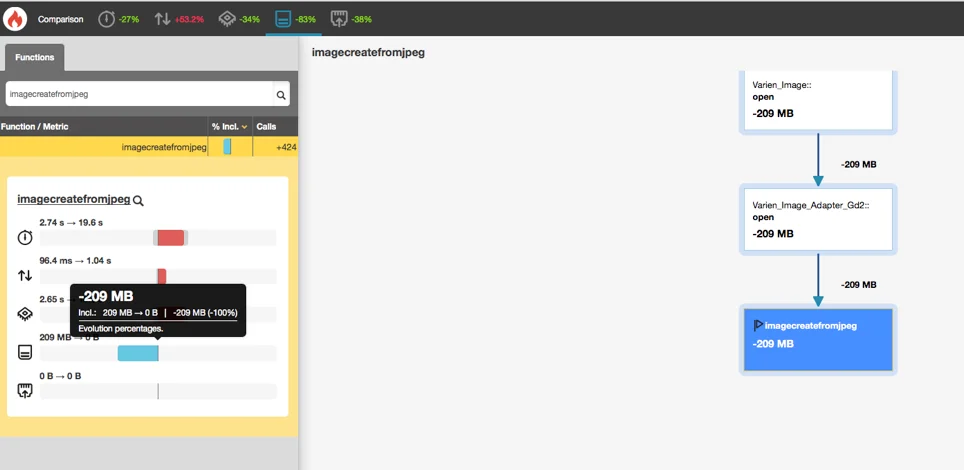The height and width of the screenshot is (470, 964).
Task: Open the Functions tab
Action: click(x=35, y=58)
